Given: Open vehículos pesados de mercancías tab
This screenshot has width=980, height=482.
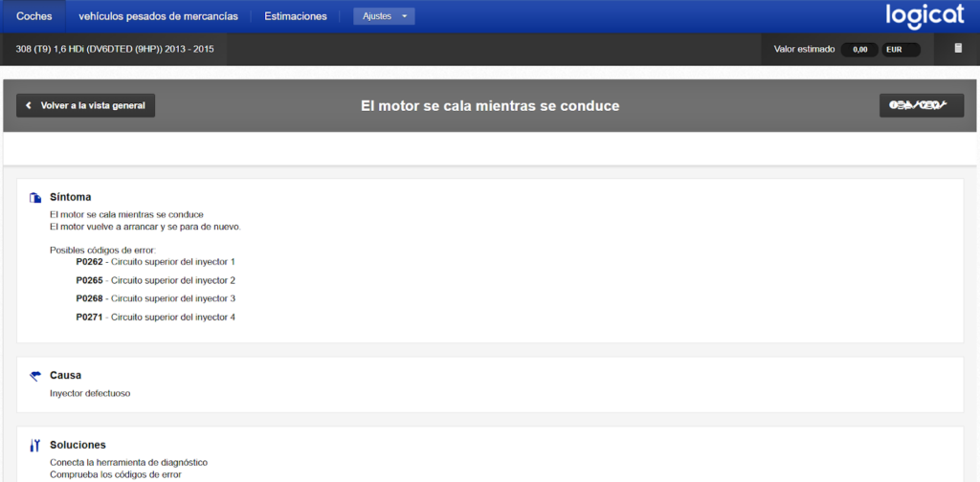Looking at the screenshot, I should [158, 16].
